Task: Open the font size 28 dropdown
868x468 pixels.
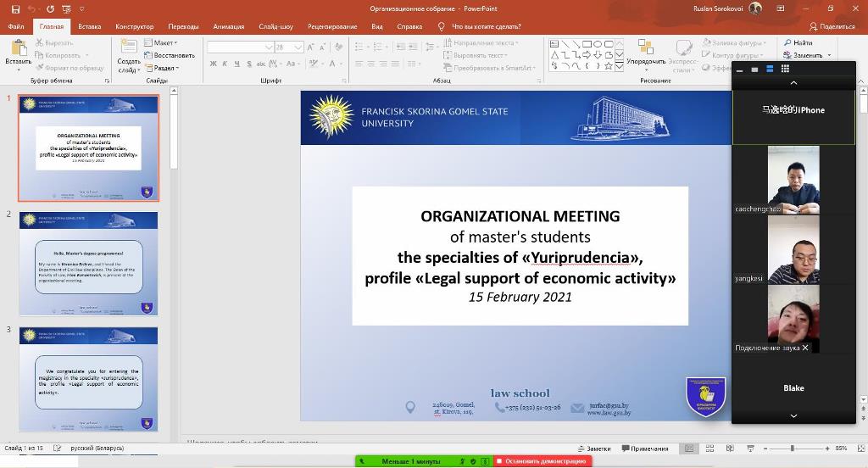Action: (298, 47)
